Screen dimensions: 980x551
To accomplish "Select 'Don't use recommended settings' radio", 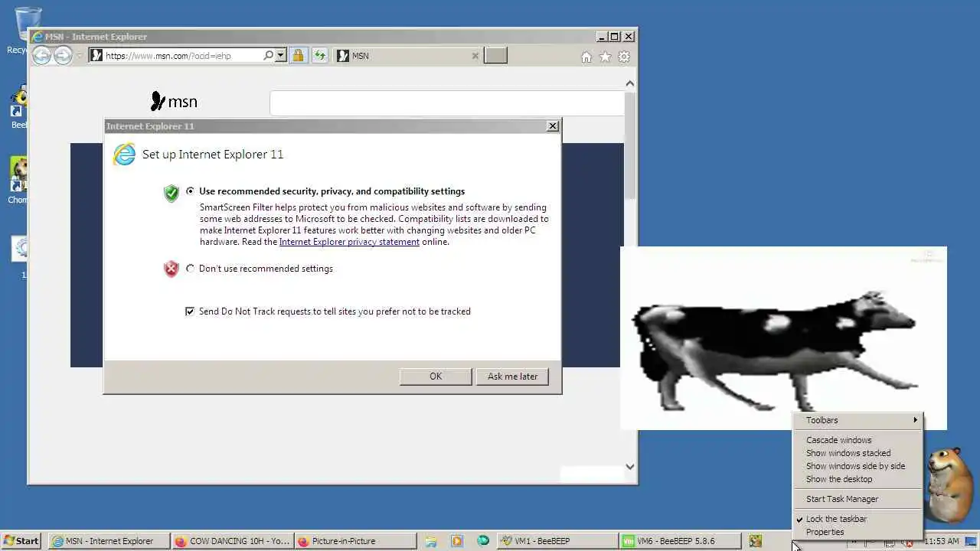I will [190, 269].
